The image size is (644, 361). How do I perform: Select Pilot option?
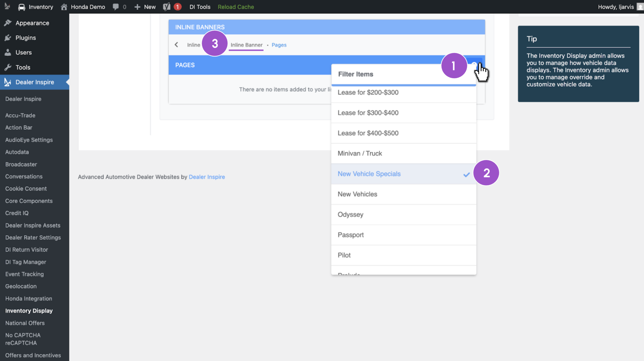click(x=404, y=255)
